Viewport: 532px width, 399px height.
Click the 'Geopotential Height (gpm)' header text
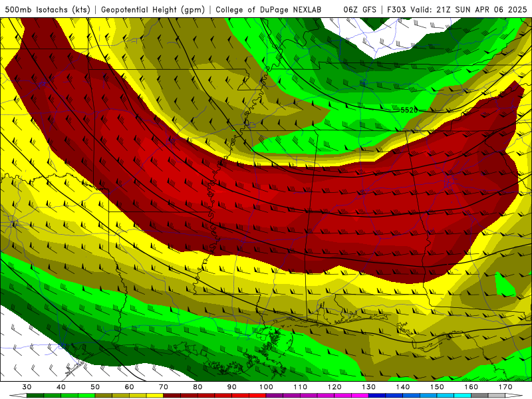153,10
